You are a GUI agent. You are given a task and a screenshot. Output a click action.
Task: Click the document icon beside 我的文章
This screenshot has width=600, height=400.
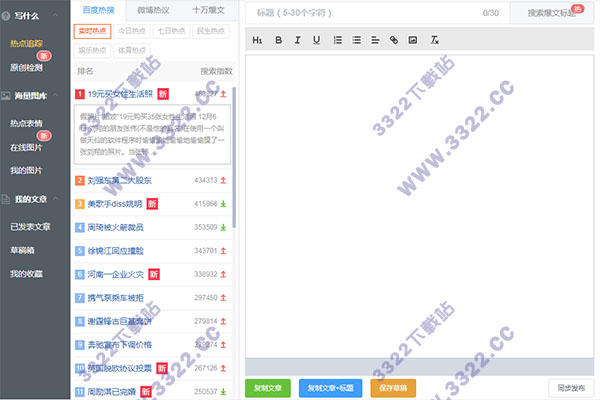pyautogui.click(x=6, y=199)
